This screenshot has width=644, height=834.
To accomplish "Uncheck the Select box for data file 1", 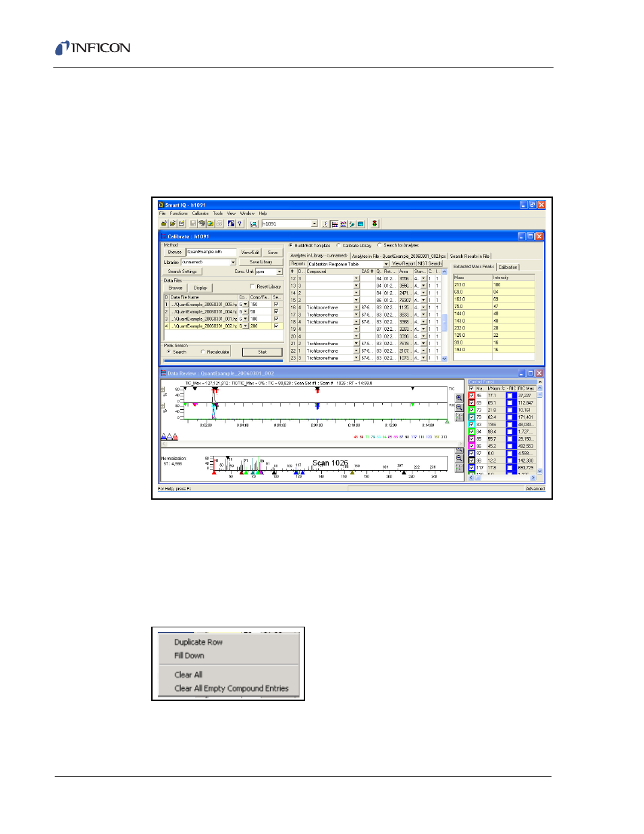I will click(276, 305).
